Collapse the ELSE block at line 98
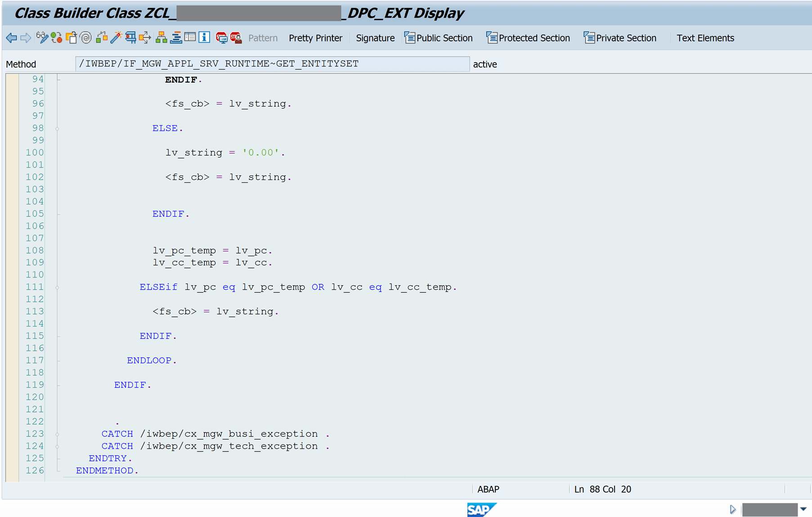The width and height of the screenshot is (812, 517). (58, 128)
